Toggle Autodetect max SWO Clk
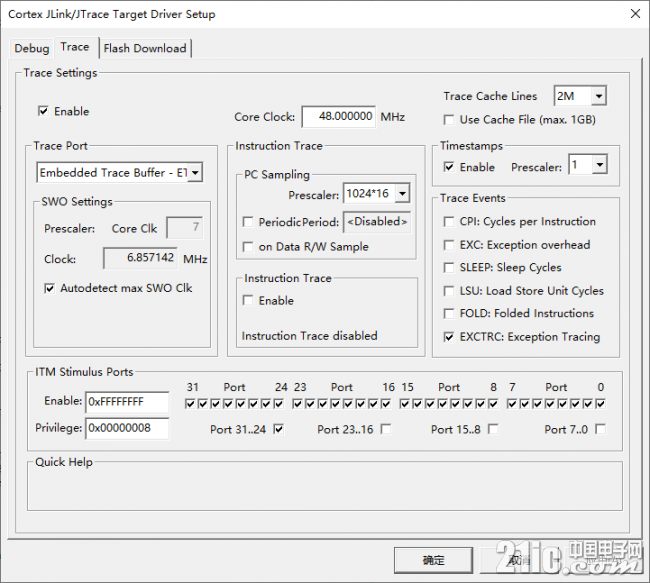Viewport: 650px width, 583px height. [x=49, y=288]
